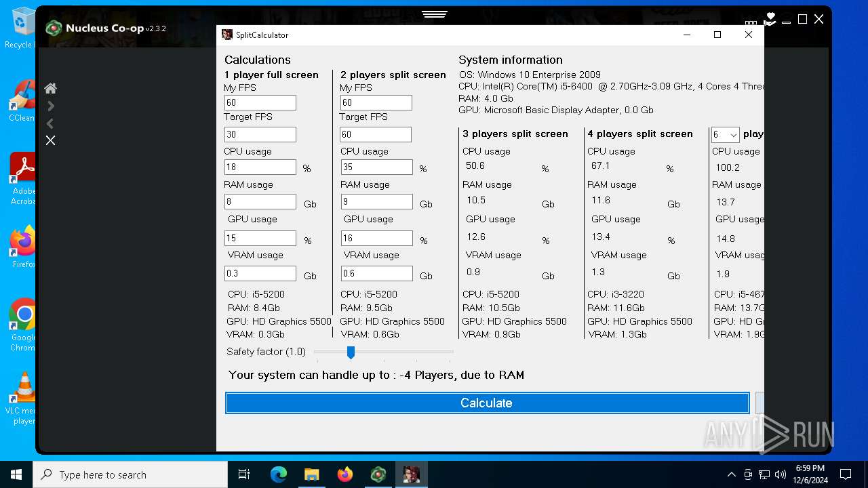868x488 pixels.
Task: Click the OS: Windows 10 Enterprise line
Action: pos(530,75)
